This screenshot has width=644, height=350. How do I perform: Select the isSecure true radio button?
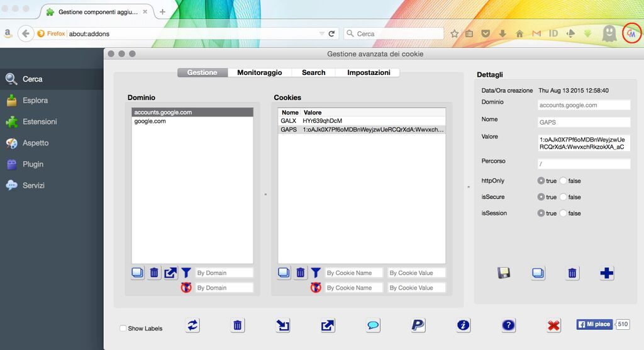(x=541, y=197)
